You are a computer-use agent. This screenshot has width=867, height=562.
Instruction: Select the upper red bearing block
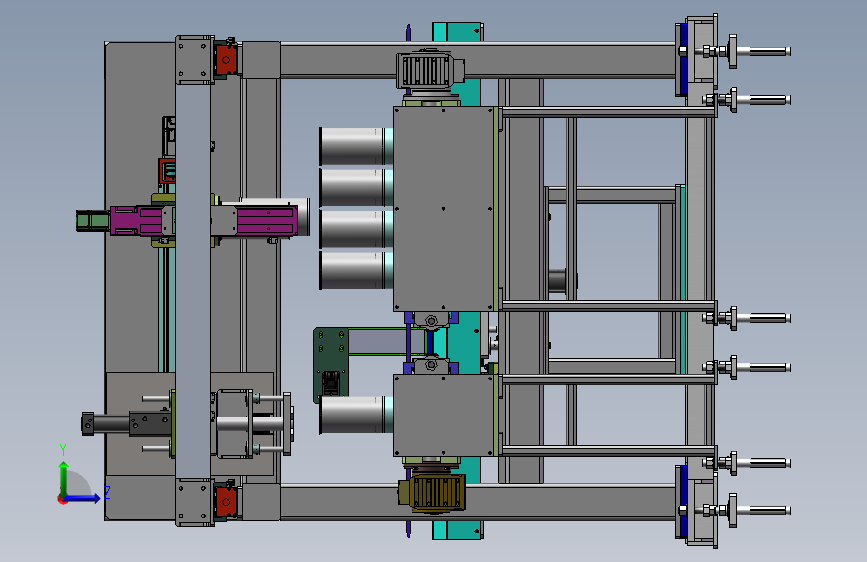(x=226, y=59)
